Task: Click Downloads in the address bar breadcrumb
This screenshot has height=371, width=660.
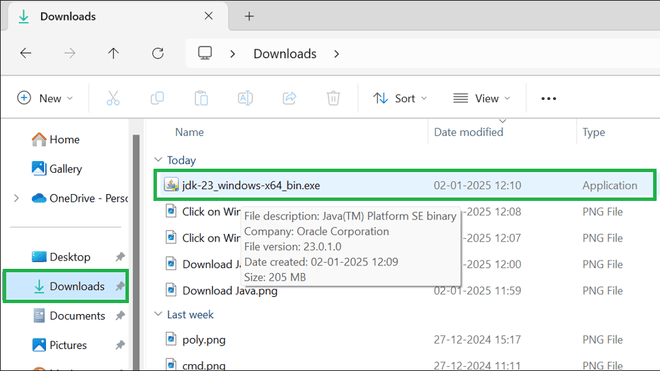Action: coord(285,54)
